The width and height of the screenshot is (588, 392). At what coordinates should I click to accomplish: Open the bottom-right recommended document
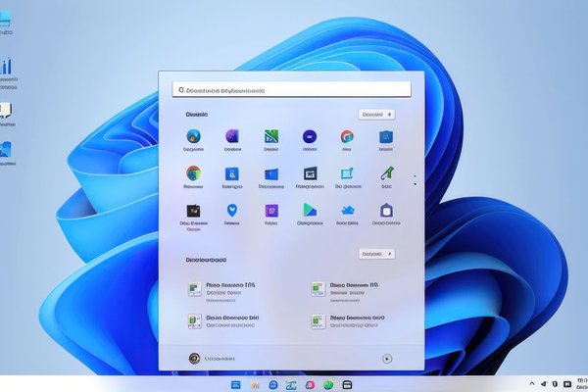tap(348, 321)
